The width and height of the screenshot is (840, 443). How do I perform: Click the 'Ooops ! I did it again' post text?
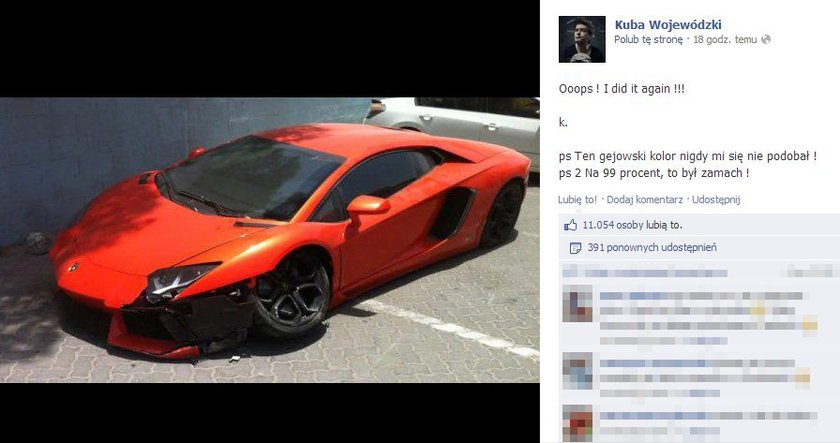[621, 88]
